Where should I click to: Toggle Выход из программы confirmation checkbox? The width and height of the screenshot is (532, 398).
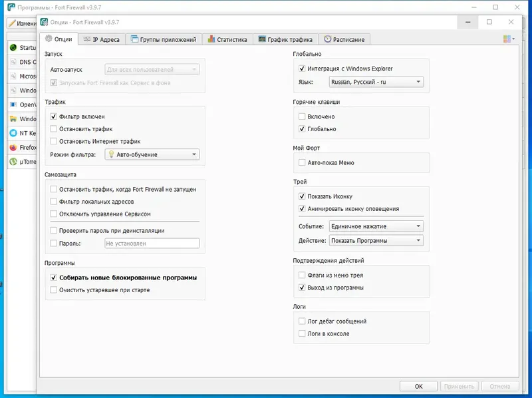click(x=302, y=288)
